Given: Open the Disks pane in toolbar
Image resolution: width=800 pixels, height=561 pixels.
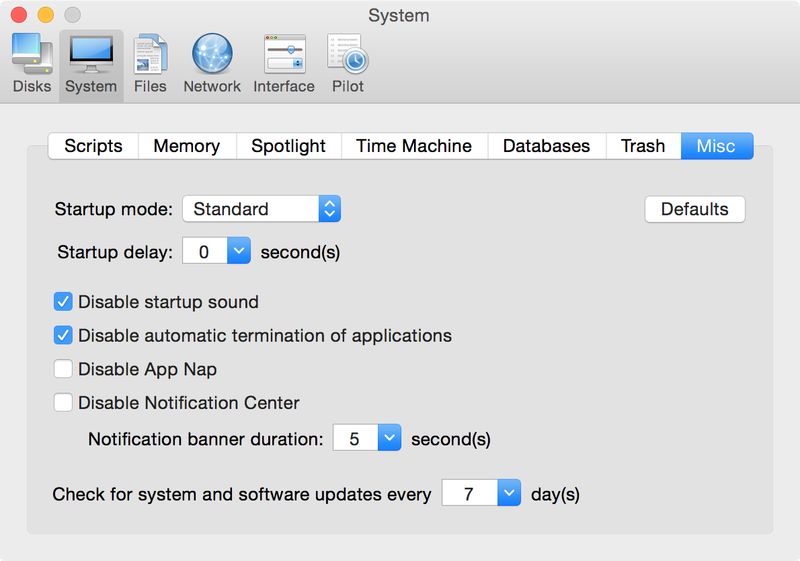Looking at the screenshot, I should 32,62.
